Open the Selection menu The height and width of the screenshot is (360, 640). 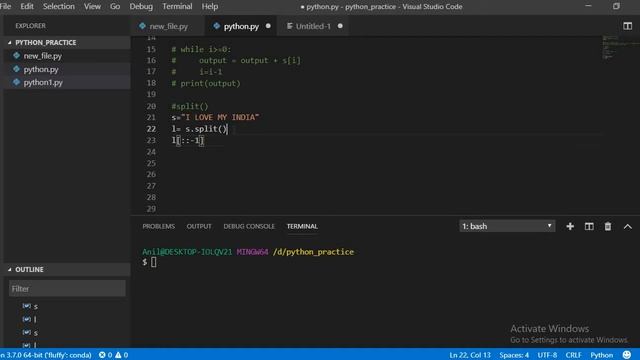tap(59, 7)
